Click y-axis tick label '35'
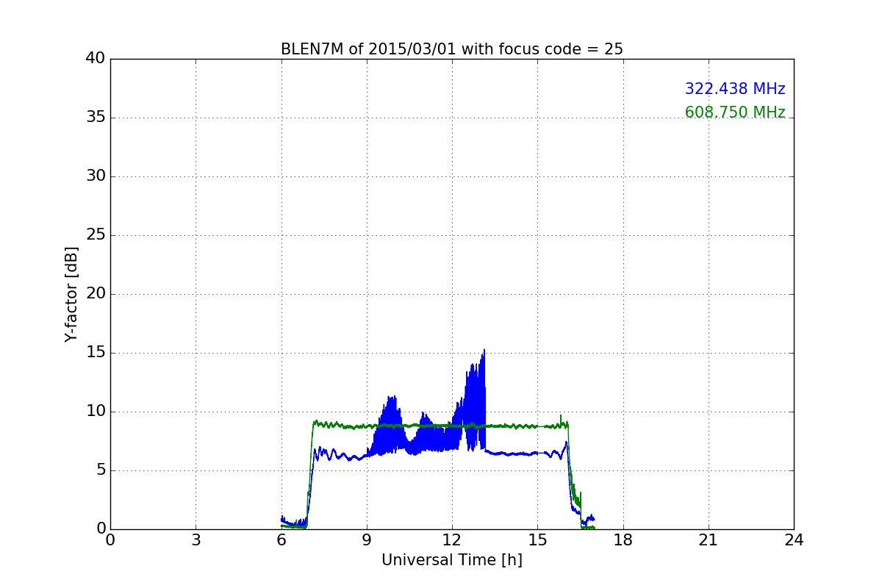This screenshot has height=588, width=882. [96, 118]
